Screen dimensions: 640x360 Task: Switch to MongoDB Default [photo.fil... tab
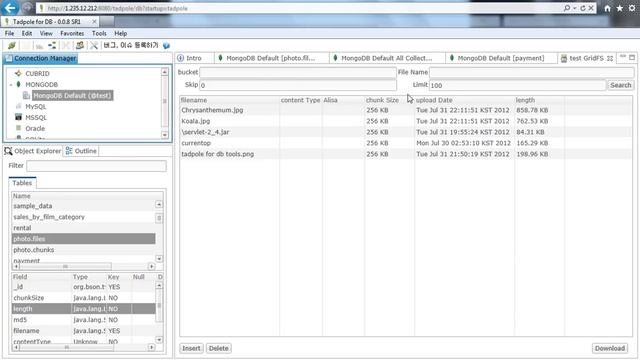(x=271, y=58)
